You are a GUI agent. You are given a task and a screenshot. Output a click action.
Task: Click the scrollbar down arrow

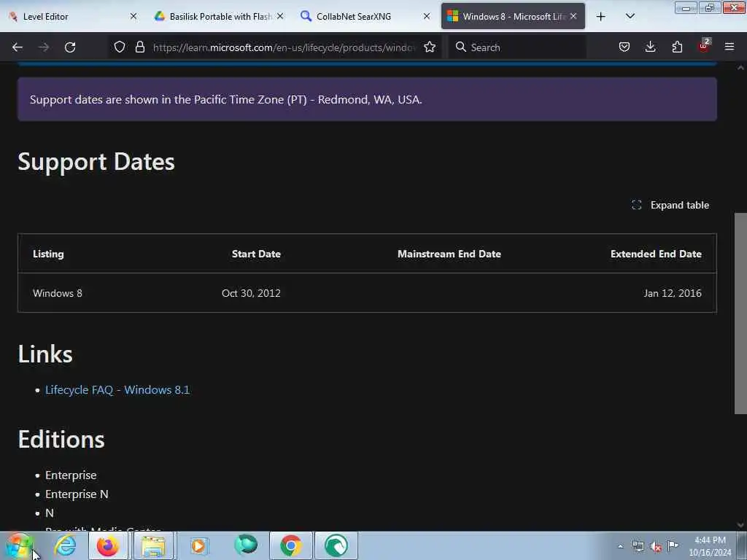click(740, 525)
